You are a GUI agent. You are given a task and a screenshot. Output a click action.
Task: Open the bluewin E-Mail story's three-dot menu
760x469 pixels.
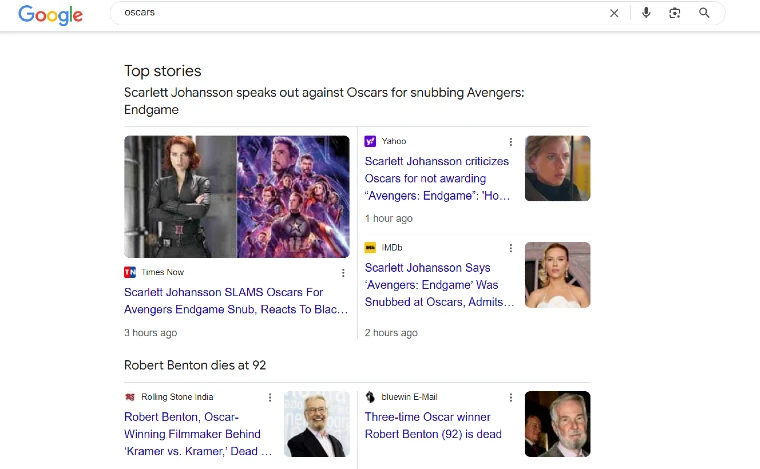point(510,397)
